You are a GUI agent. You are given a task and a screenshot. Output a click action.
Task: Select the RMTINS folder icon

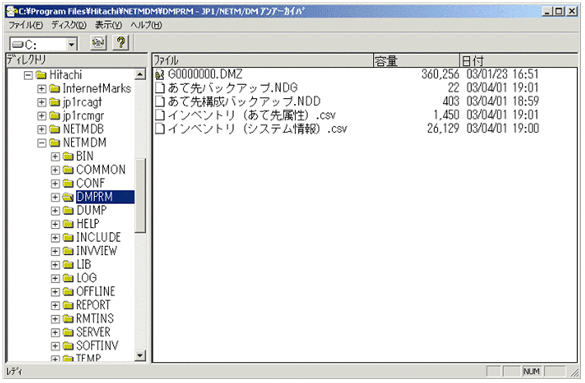click(x=68, y=319)
